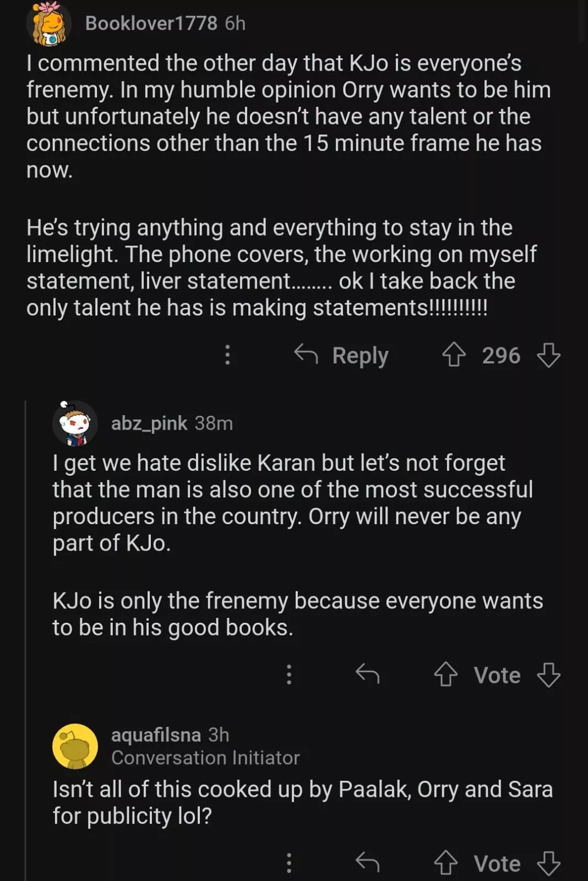Upvote Booklover1778's comment
This screenshot has width=588, height=881.
(x=454, y=355)
